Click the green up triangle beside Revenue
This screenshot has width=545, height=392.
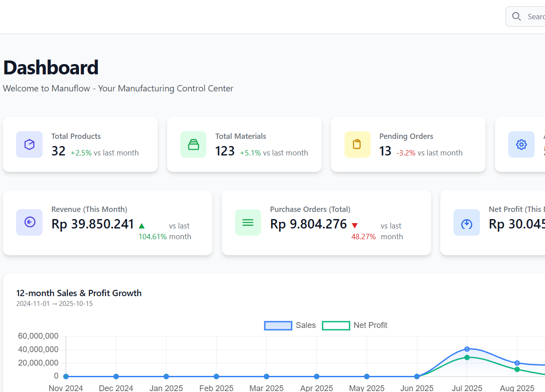[x=142, y=226]
